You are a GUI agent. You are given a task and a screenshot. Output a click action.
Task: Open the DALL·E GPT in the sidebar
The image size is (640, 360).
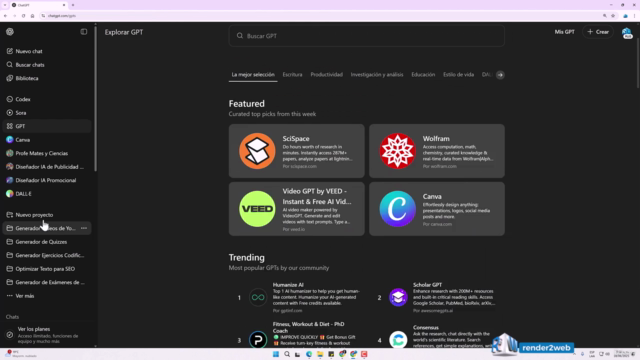[x=47, y=194]
